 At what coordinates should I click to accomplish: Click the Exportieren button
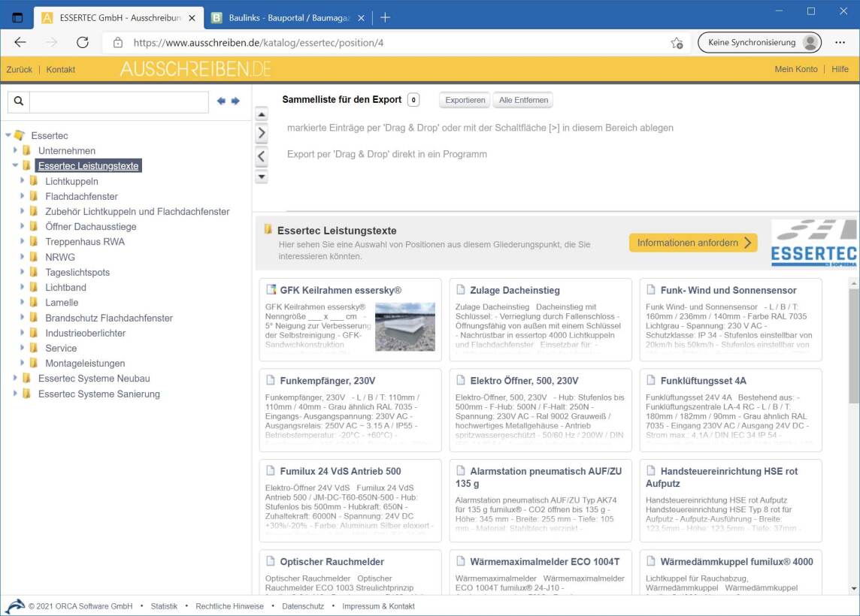pyautogui.click(x=465, y=101)
